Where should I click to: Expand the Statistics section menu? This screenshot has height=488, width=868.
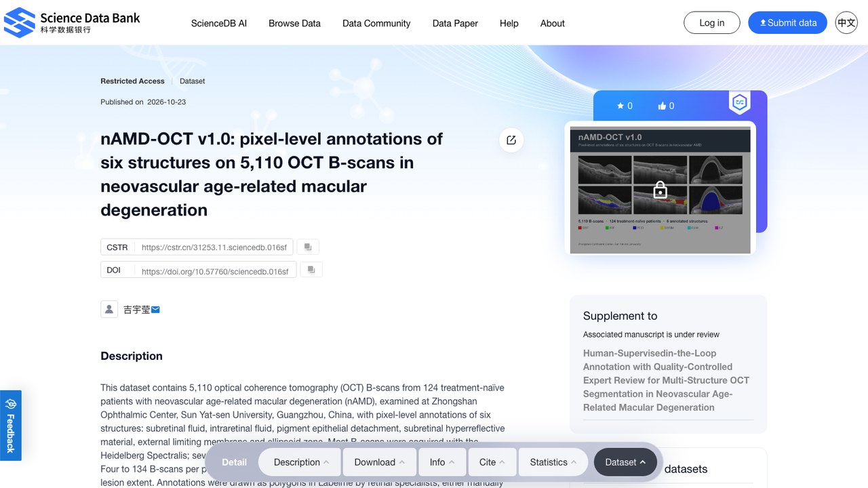point(553,462)
